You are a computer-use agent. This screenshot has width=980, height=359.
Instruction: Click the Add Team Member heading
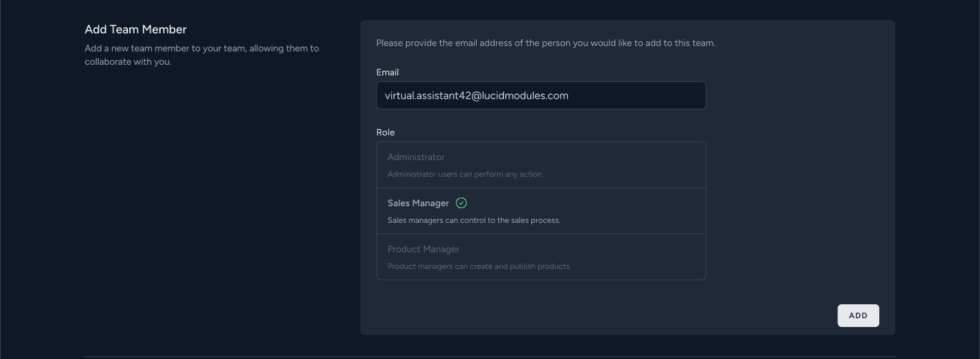(135, 29)
